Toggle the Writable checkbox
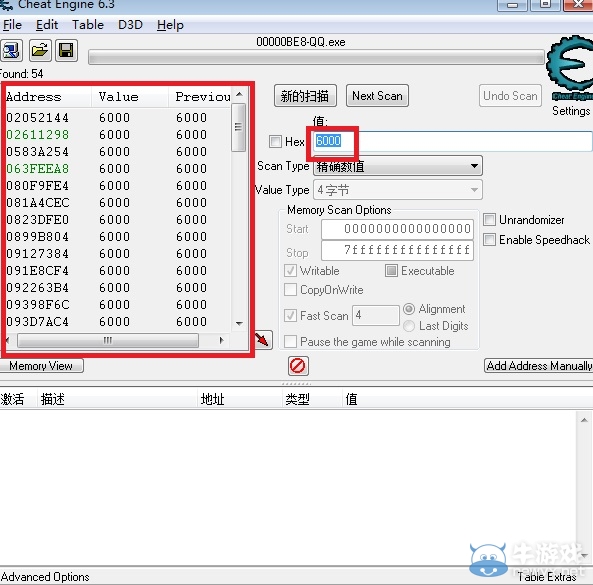593x585 pixels. 290,270
